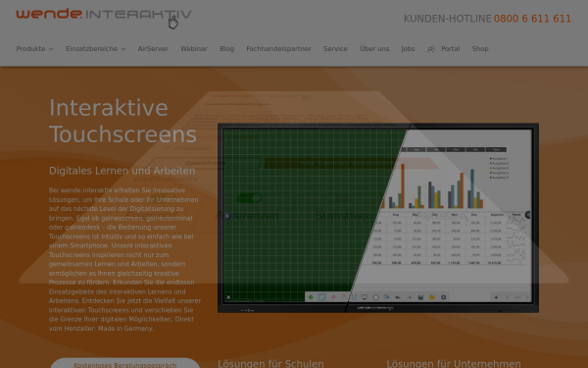This screenshot has height=368, width=588.
Task: Click the X icon on the green board
Action: (x=228, y=297)
